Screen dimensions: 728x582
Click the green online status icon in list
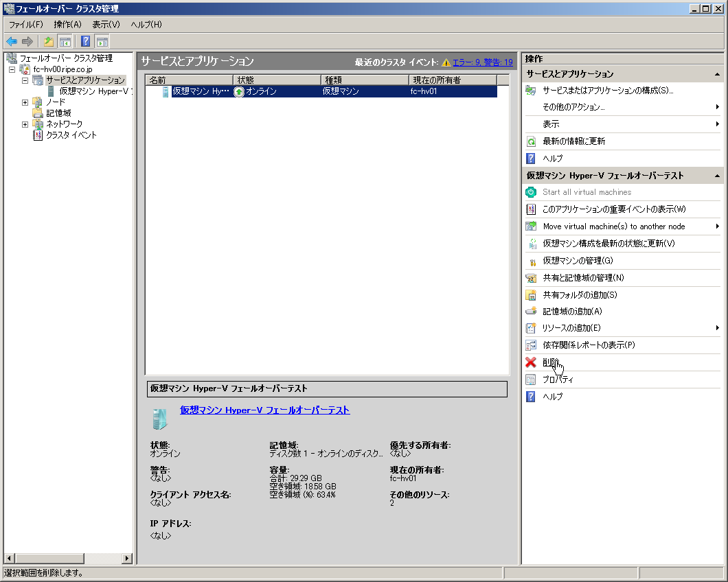238,92
